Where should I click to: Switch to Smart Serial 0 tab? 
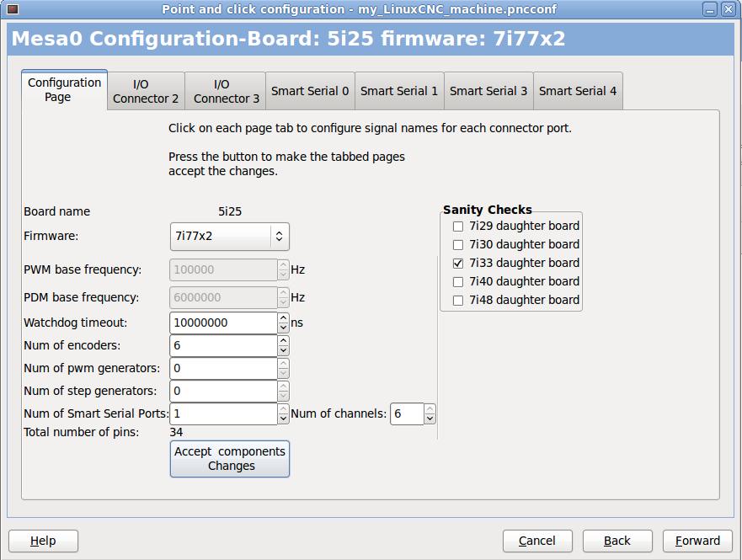click(310, 91)
